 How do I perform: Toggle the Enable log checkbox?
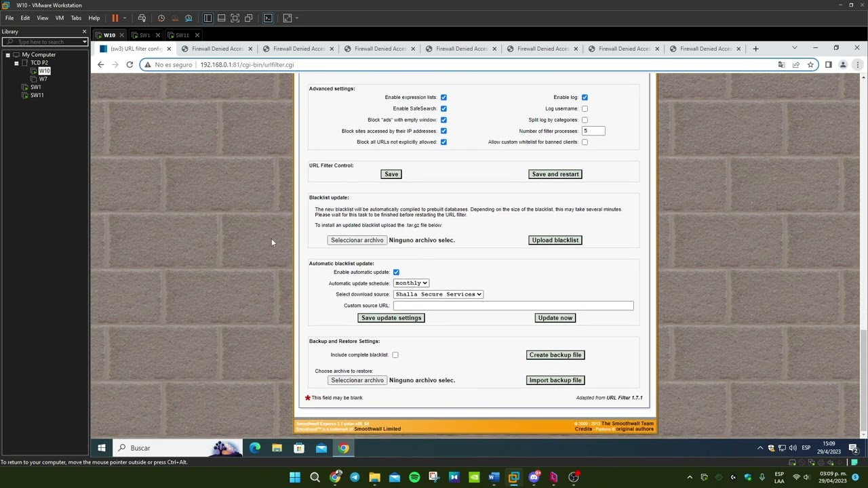click(x=585, y=98)
